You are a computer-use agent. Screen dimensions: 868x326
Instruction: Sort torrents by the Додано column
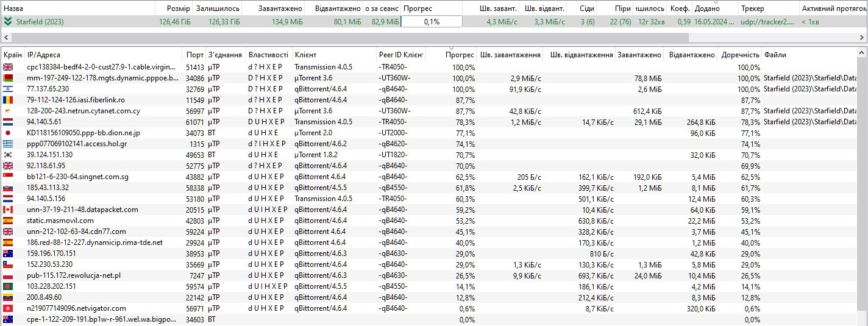point(706,9)
